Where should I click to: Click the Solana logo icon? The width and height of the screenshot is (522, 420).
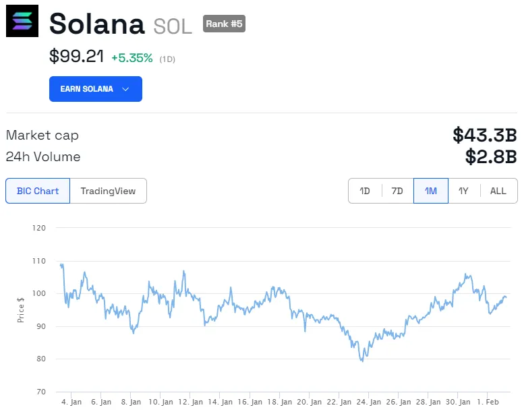pyautogui.click(x=23, y=22)
